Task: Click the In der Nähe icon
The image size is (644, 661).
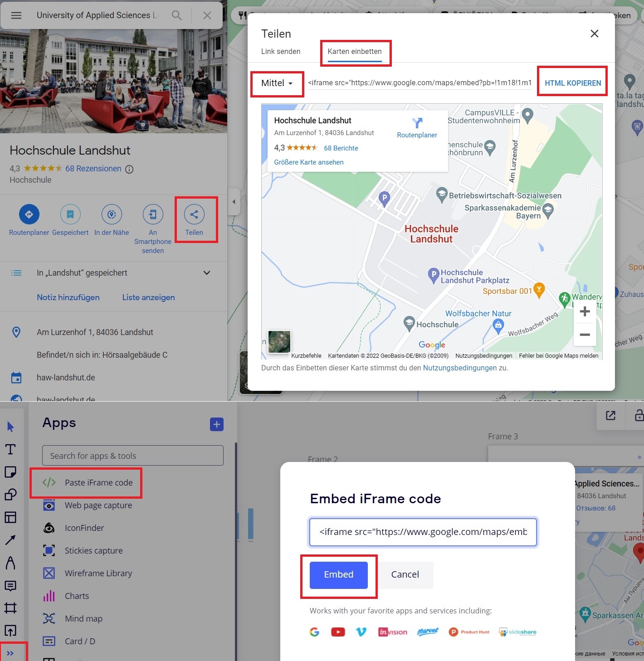Action: pos(112,214)
